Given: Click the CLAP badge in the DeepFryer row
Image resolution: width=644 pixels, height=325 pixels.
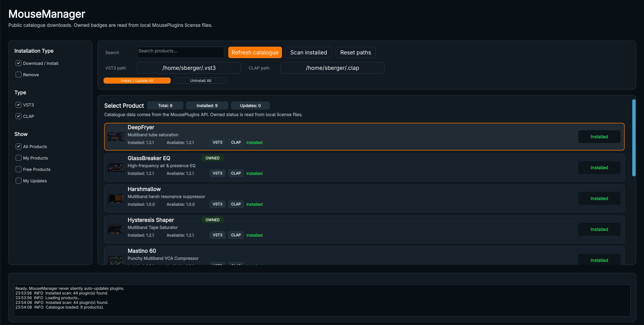Looking at the screenshot, I should (x=236, y=142).
